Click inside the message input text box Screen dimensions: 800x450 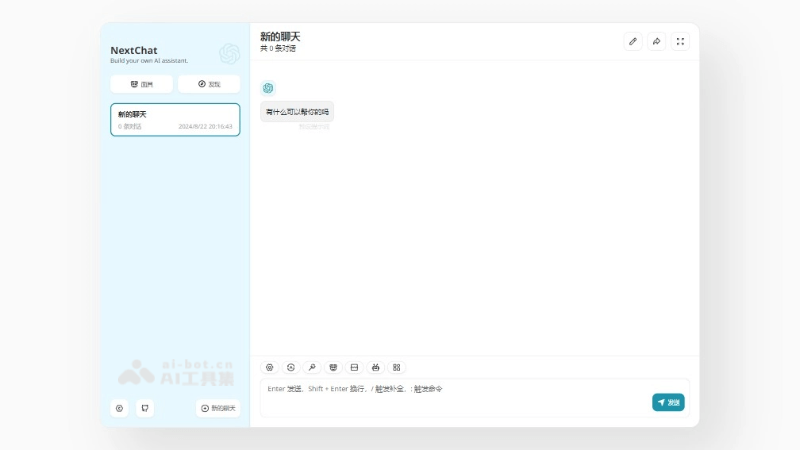click(x=450, y=398)
